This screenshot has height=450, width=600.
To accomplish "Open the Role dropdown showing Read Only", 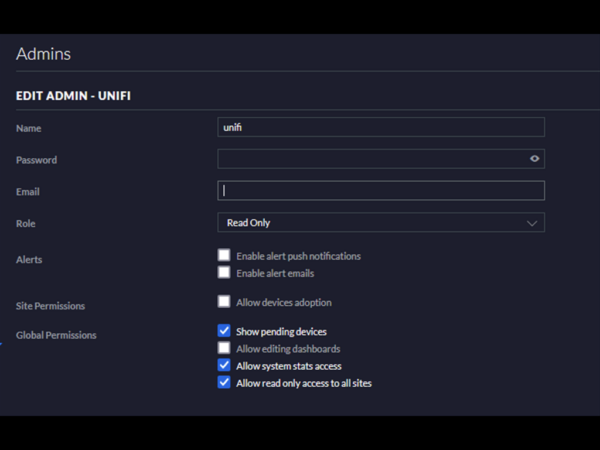I will tap(381, 222).
